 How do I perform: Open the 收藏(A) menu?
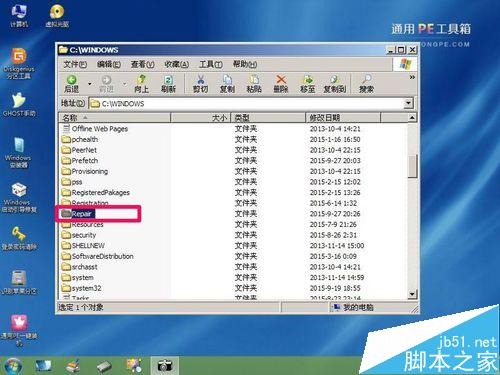point(176,64)
